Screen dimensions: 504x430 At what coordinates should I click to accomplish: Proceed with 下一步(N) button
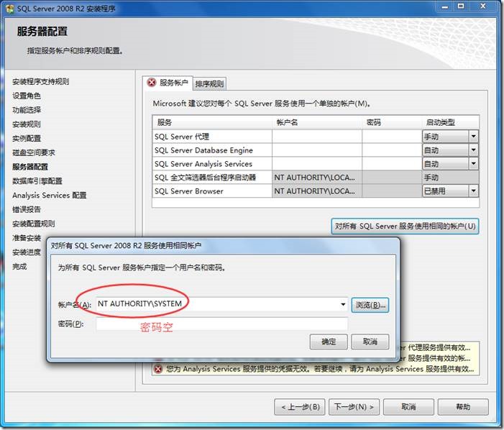354,407
